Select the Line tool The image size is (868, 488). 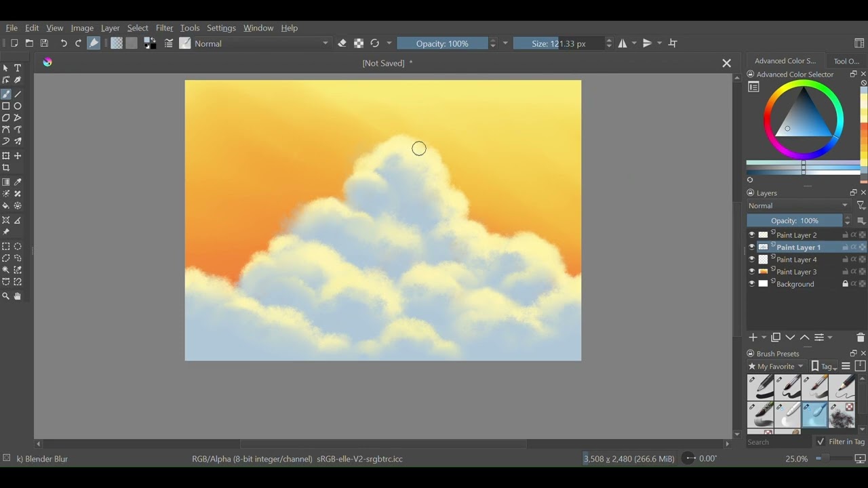pos(18,94)
